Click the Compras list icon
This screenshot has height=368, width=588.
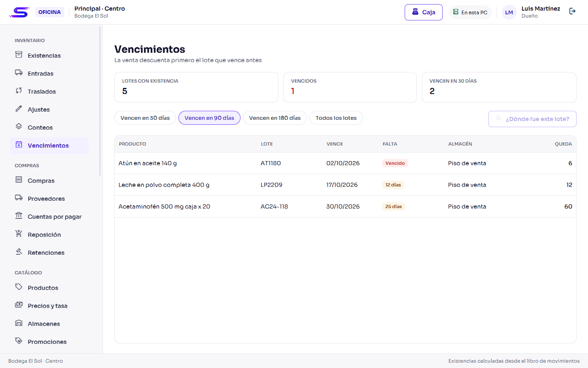[19, 180]
